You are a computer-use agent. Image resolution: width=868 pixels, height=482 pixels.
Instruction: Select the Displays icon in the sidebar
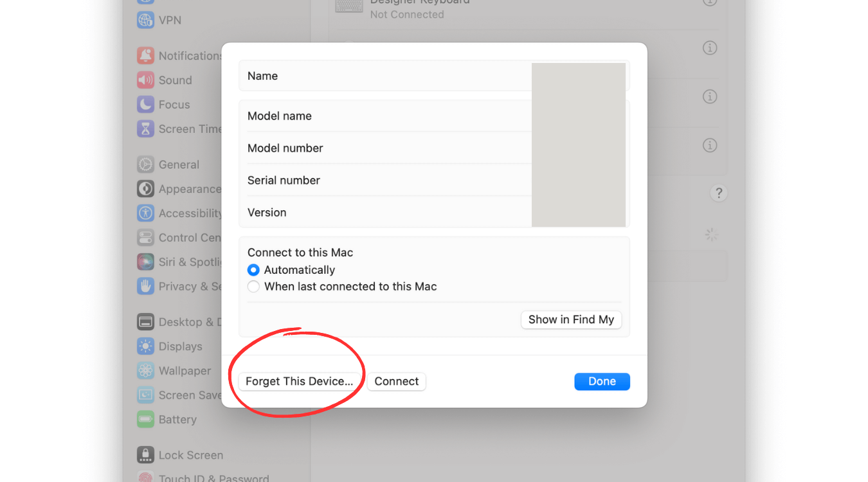click(x=145, y=346)
